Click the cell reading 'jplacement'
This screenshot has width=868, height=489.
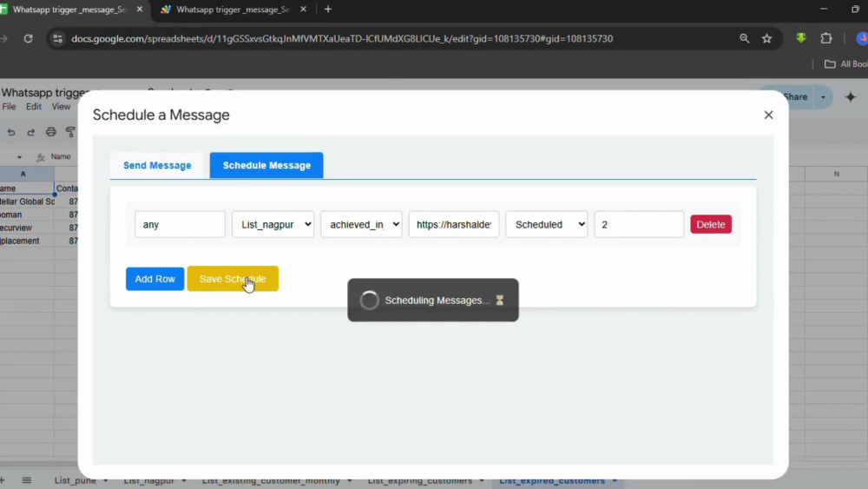click(27, 241)
